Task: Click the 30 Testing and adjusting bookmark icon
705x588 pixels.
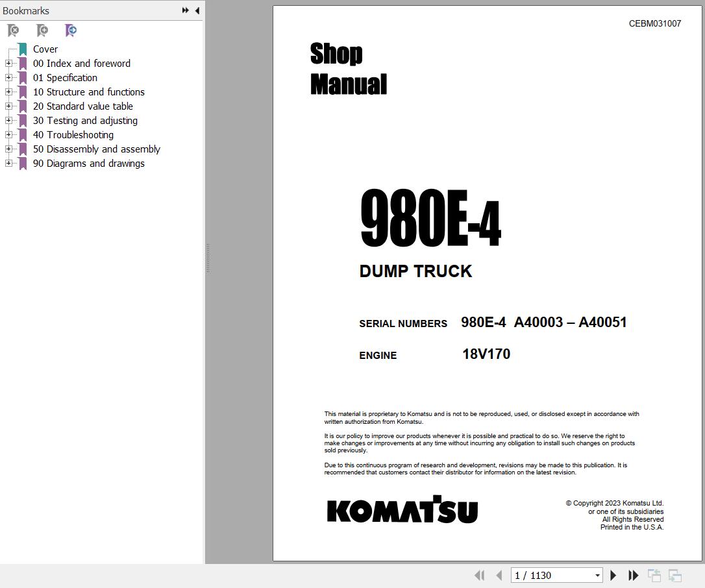Action: [x=23, y=121]
